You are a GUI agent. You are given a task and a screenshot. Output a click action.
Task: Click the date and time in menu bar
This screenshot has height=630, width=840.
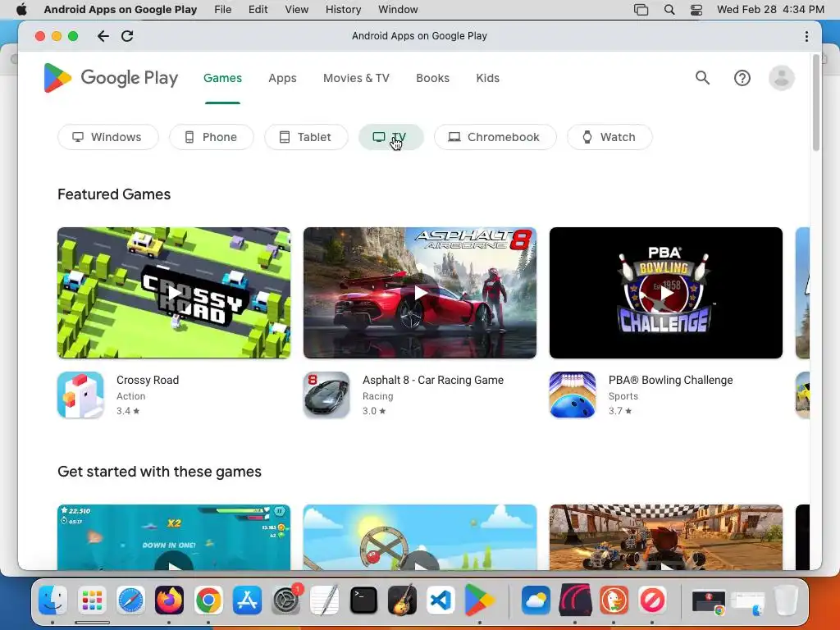(770, 10)
